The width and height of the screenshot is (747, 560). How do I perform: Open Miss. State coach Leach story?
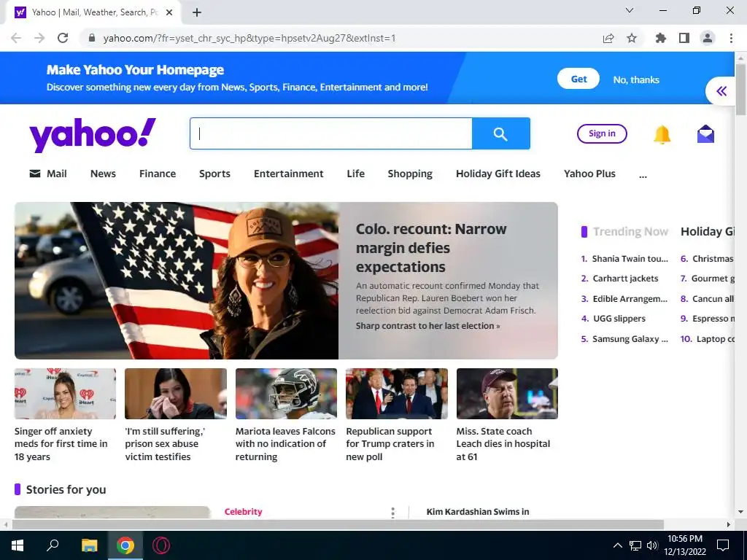pyautogui.click(x=503, y=444)
